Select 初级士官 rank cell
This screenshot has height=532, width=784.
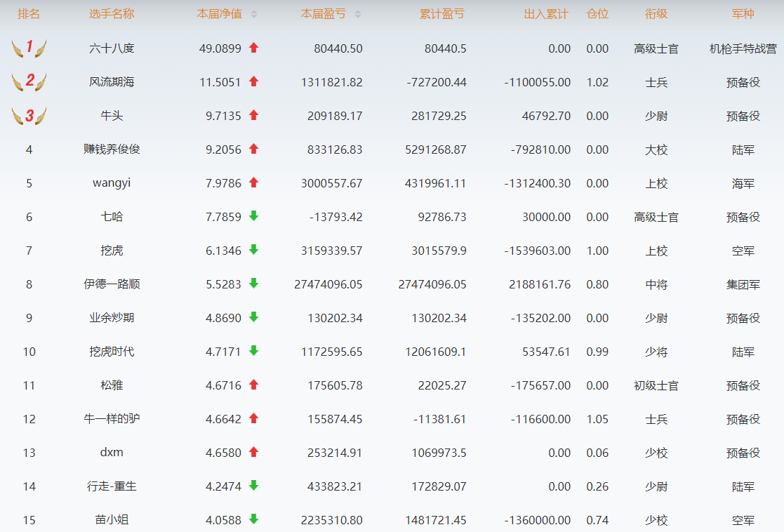click(x=656, y=385)
